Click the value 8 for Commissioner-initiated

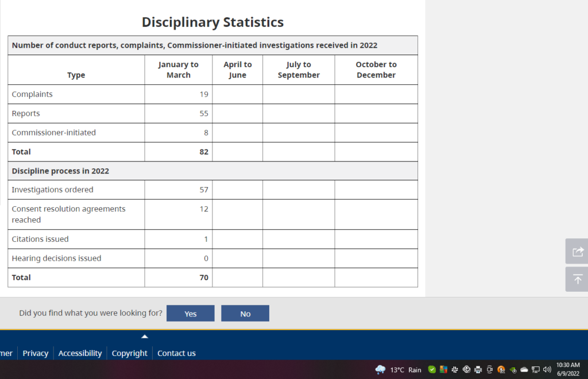206,132
